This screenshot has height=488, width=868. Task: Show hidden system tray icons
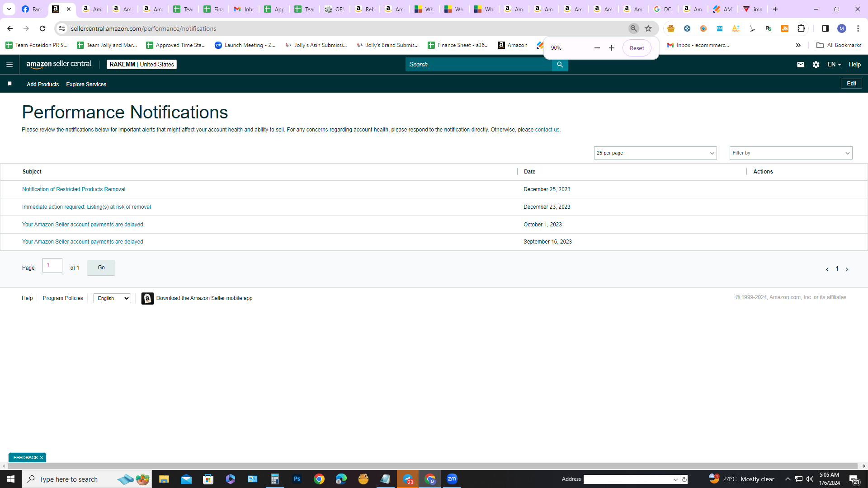pos(788,479)
